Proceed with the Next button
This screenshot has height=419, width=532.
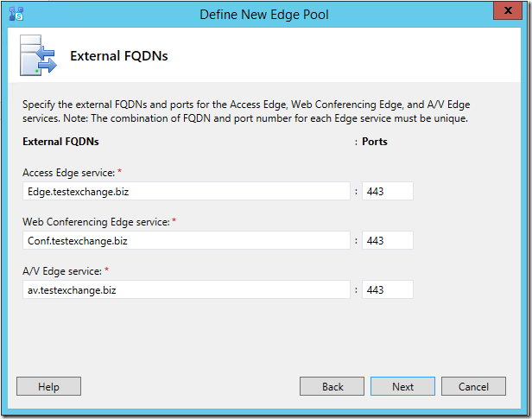tap(402, 386)
